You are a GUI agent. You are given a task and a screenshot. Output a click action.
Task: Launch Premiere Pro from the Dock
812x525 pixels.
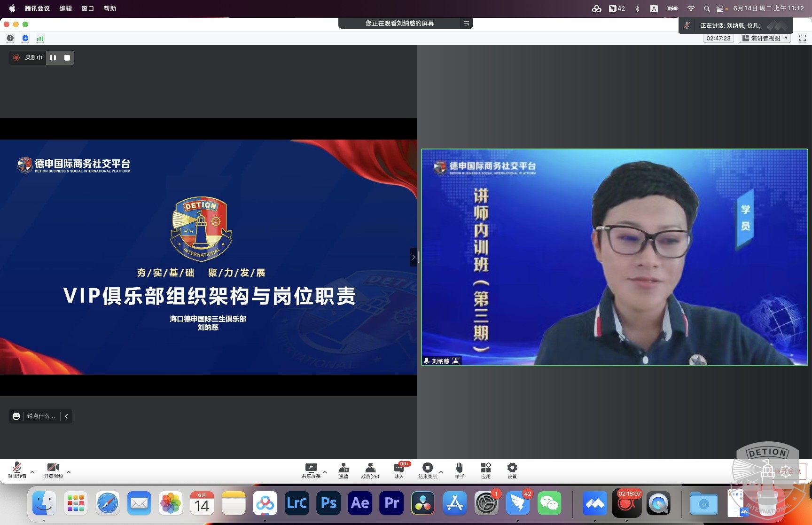[x=391, y=503]
